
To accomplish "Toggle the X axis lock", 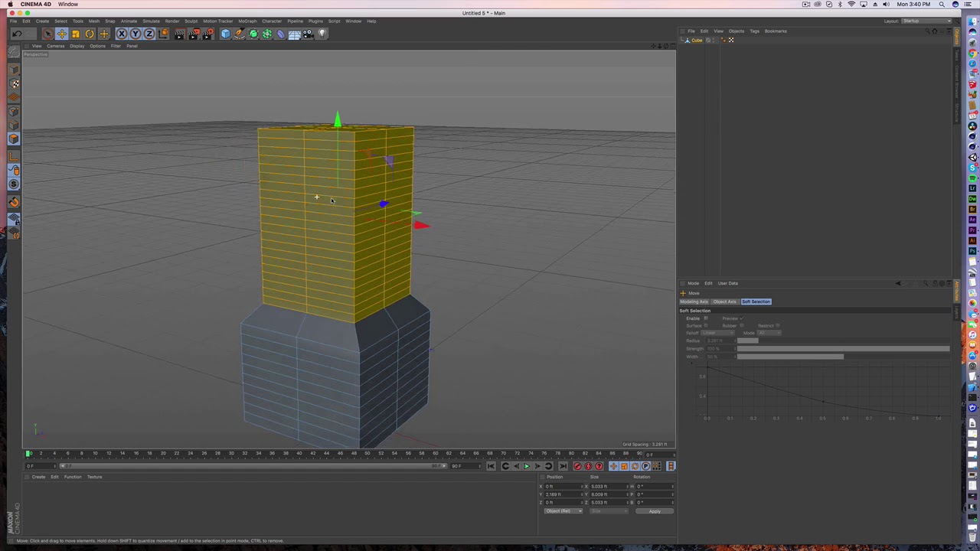I will (121, 34).
